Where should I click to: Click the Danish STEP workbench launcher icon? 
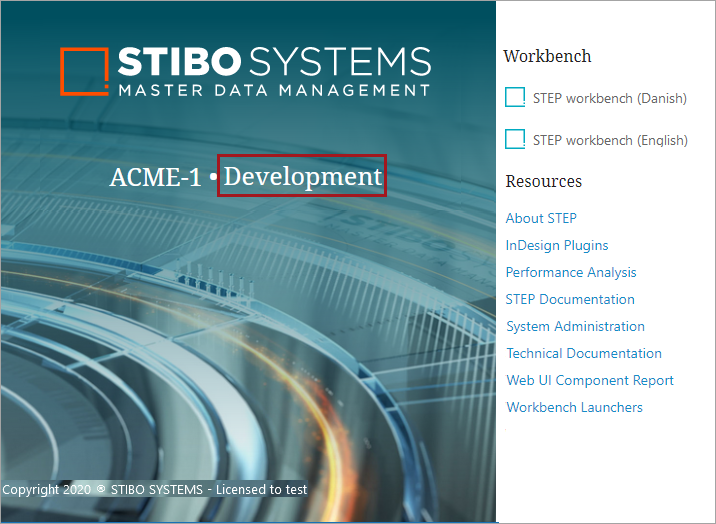515,97
